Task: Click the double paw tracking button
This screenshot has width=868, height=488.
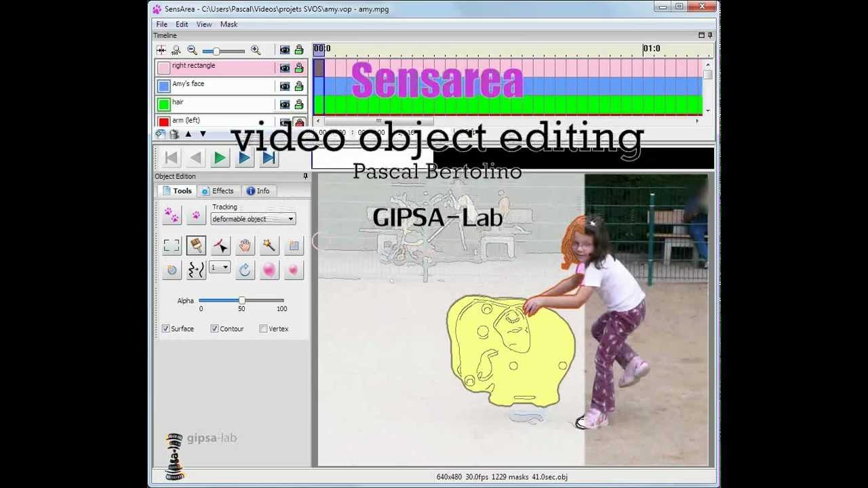Action: click(172, 216)
